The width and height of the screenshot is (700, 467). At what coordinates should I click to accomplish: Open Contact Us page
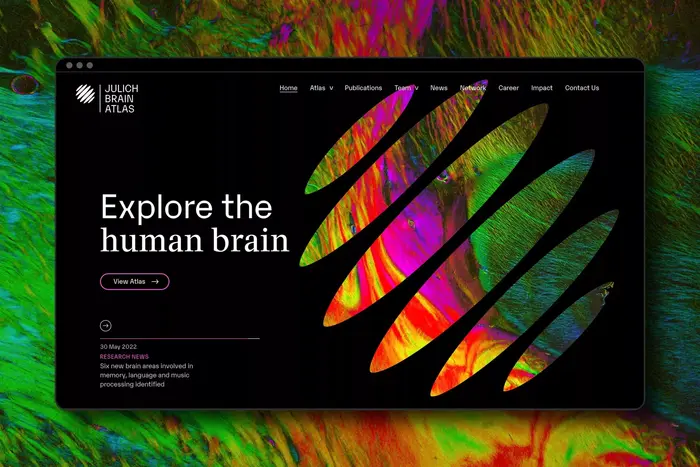582,88
